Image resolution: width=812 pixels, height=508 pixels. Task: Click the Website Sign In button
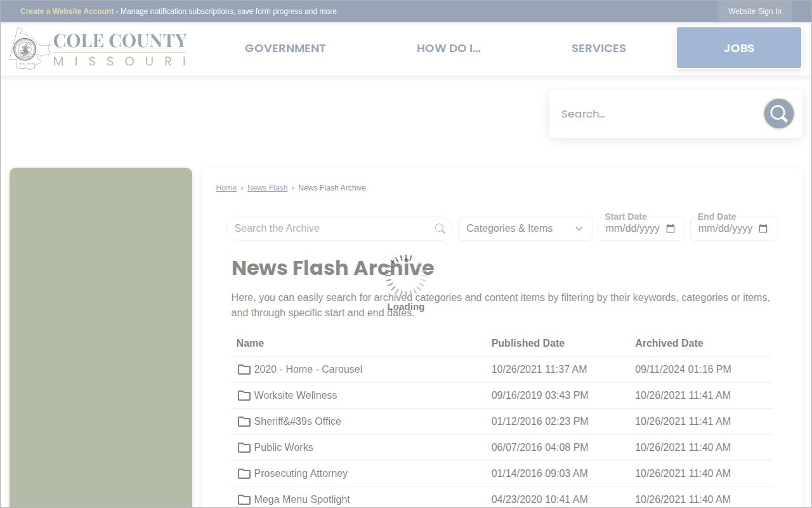click(x=755, y=11)
